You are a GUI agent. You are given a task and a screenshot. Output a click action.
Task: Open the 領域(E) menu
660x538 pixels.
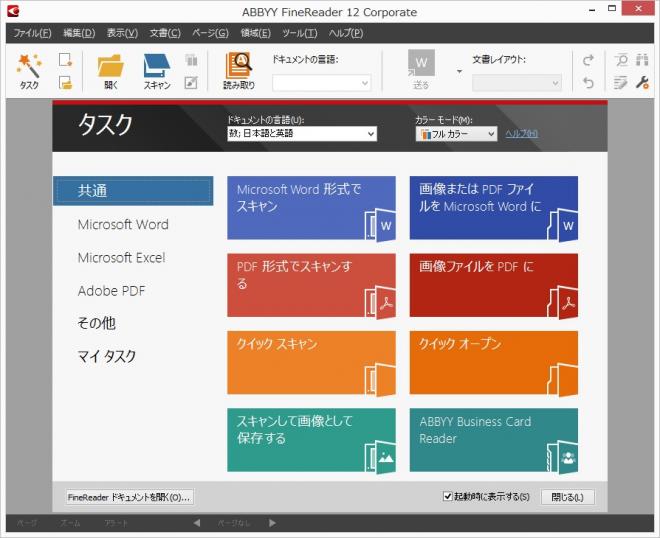pos(255,33)
